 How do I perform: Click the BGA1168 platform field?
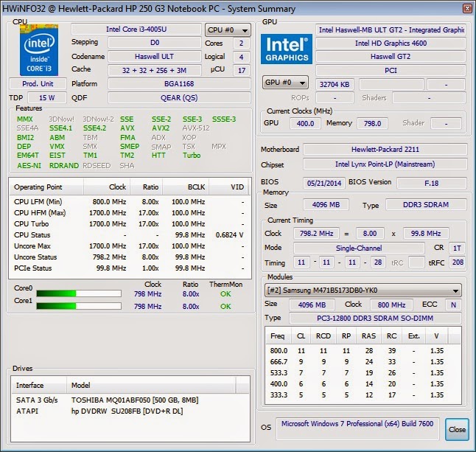click(179, 84)
